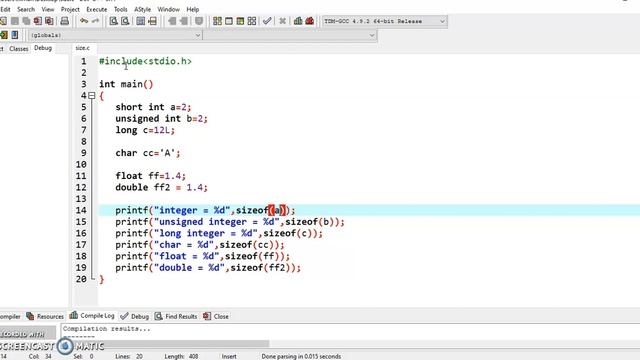Click the Save All toolbar icon

27,21
